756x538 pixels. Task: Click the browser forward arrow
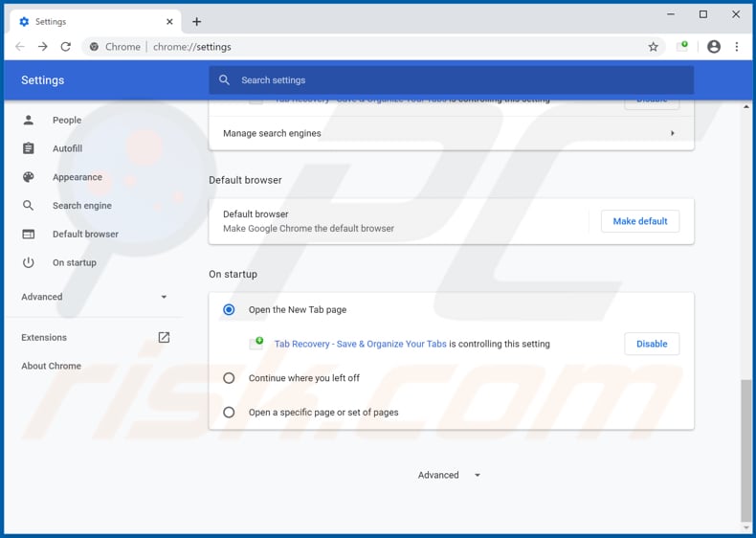pyautogui.click(x=43, y=47)
